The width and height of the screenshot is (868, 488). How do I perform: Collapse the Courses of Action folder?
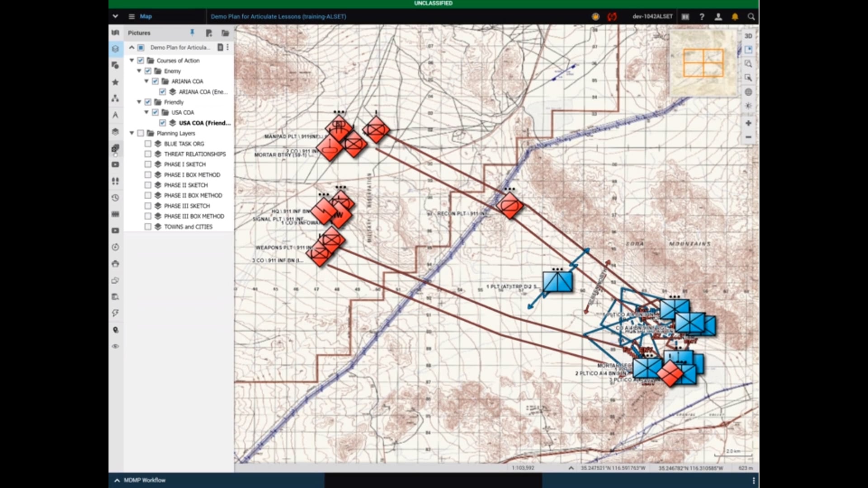coord(132,61)
